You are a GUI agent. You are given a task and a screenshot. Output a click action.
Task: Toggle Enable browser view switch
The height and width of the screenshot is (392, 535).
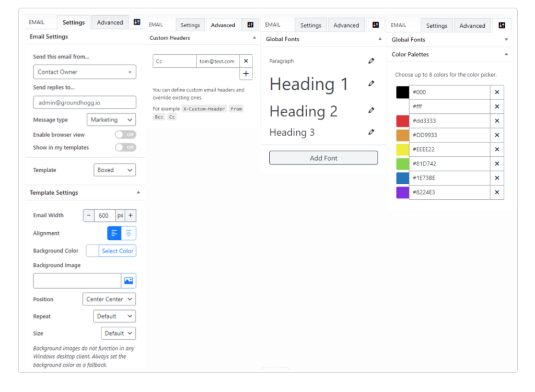coord(125,135)
